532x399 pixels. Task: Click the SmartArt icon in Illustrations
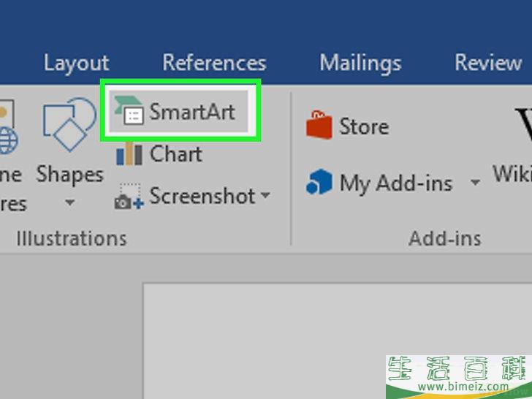pos(129,110)
